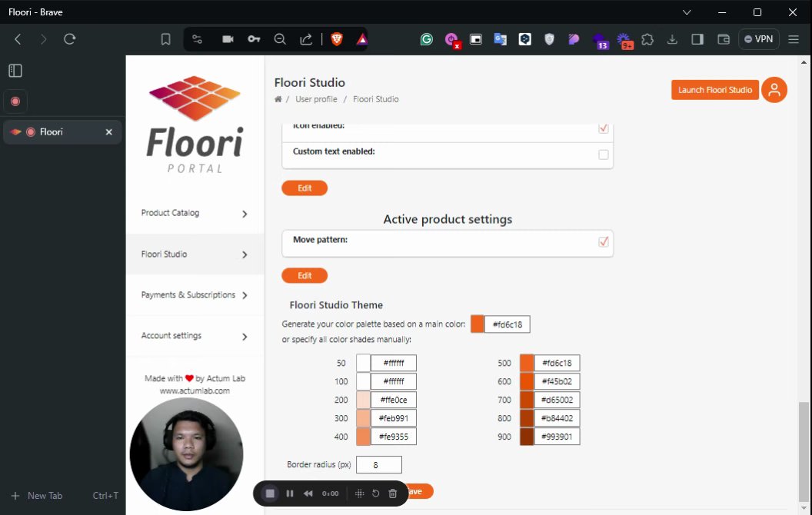Open the downloads icon in toolbar
812x515 pixels.
[x=672, y=39]
